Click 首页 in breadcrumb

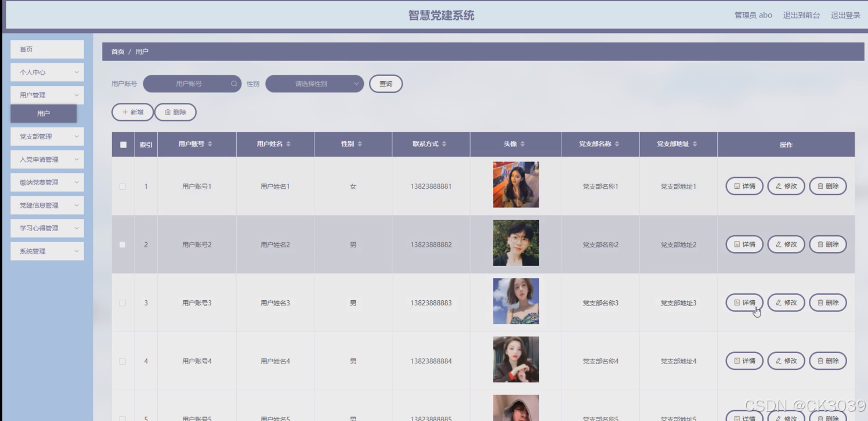(x=118, y=52)
